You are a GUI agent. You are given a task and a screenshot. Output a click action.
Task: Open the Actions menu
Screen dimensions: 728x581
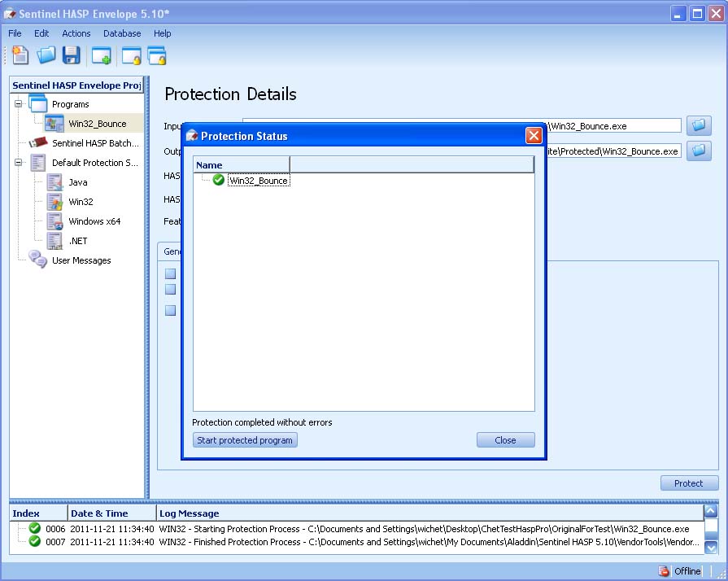pyautogui.click(x=76, y=33)
